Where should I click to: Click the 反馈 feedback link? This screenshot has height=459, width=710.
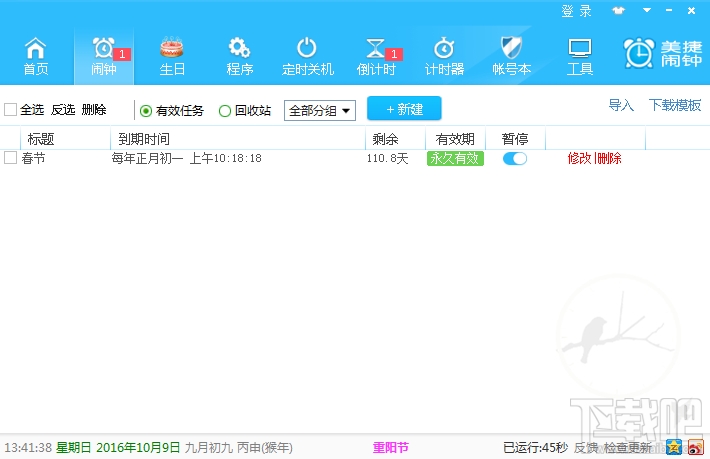[586, 448]
